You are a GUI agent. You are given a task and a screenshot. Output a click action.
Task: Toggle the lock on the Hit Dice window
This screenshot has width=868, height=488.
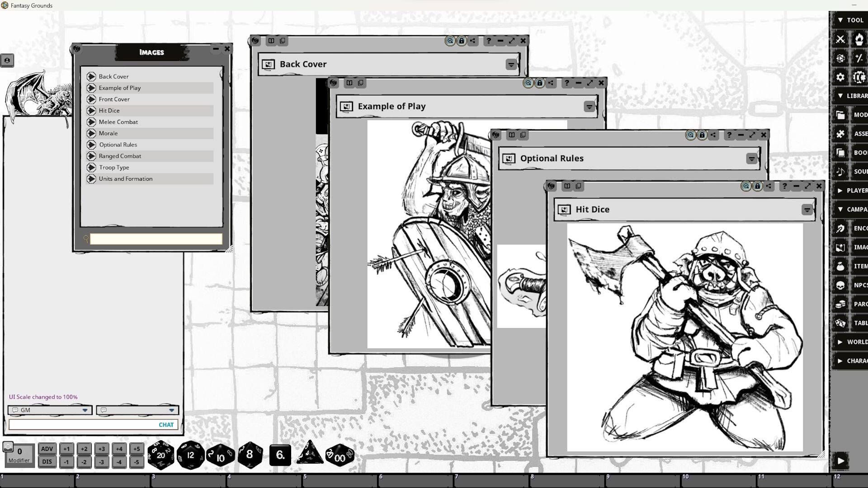757,186
